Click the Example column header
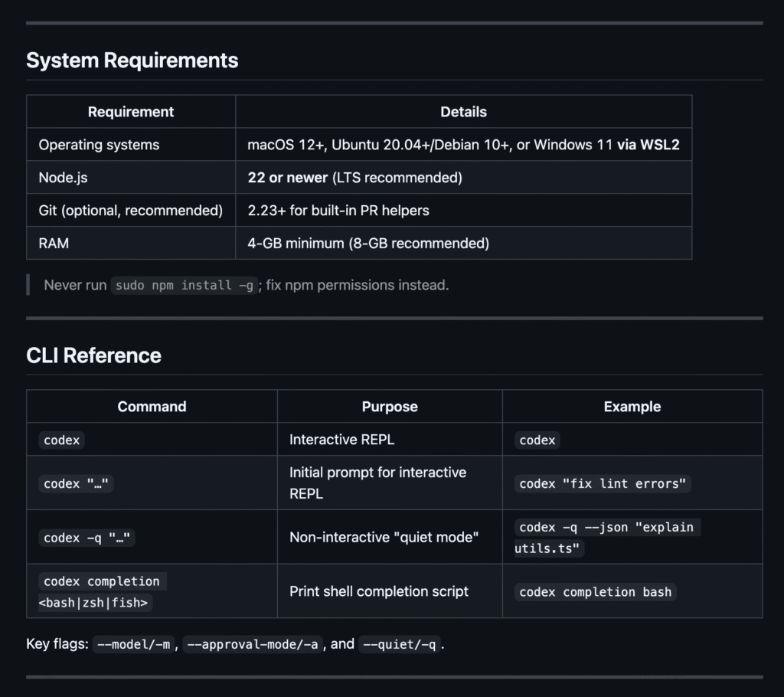The width and height of the screenshot is (784, 697). 632,407
